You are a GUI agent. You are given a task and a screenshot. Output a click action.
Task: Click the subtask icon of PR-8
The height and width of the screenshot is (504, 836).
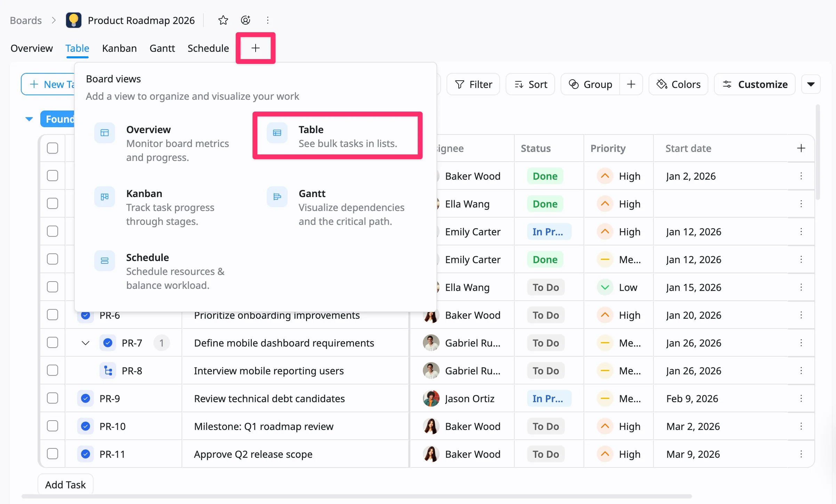tap(108, 371)
